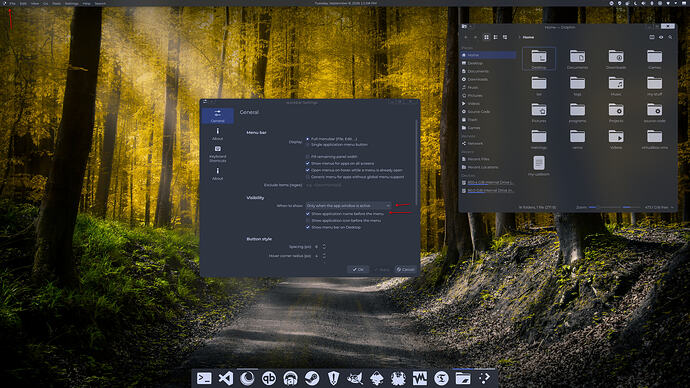Toggle Dolphin's preview eye icon
The width and height of the screenshot is (690, 388).
coord(661,37)
